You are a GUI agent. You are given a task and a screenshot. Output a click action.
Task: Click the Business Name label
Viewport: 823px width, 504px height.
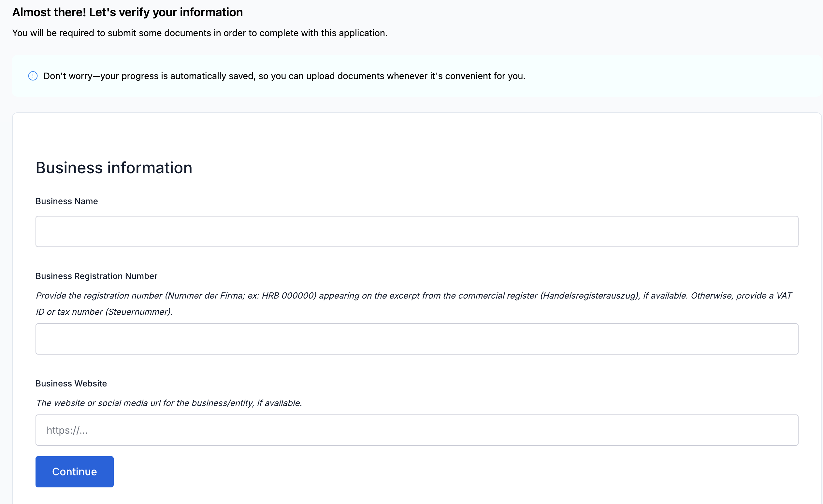[x=66, y=201]
